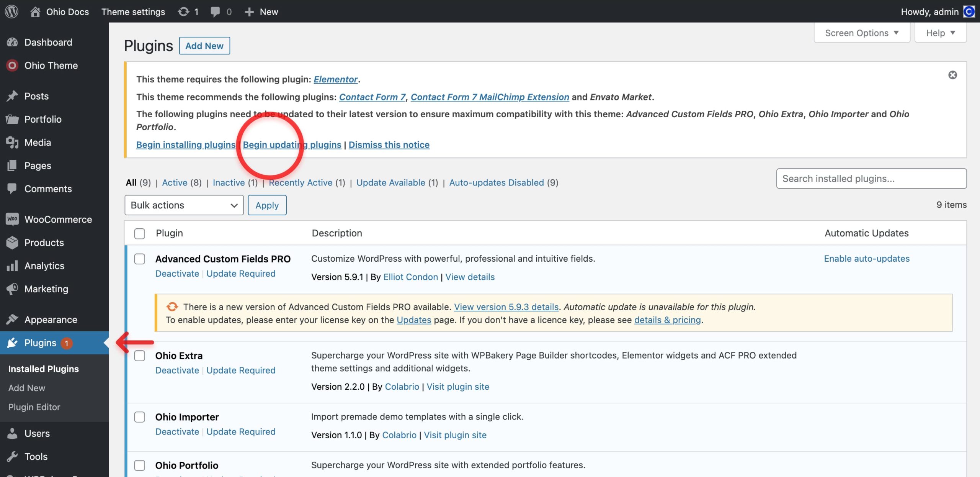Open the updates refresh icon in admin bar
Viewport: 980px width, 477px height.
pyautogui.click(x=183, y=11)
